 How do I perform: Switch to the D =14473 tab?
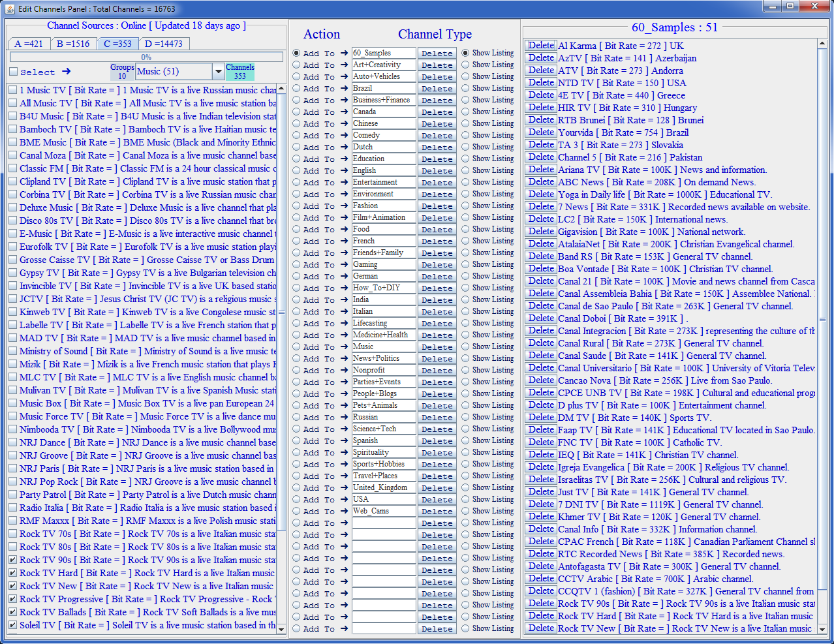click(164, 44)
